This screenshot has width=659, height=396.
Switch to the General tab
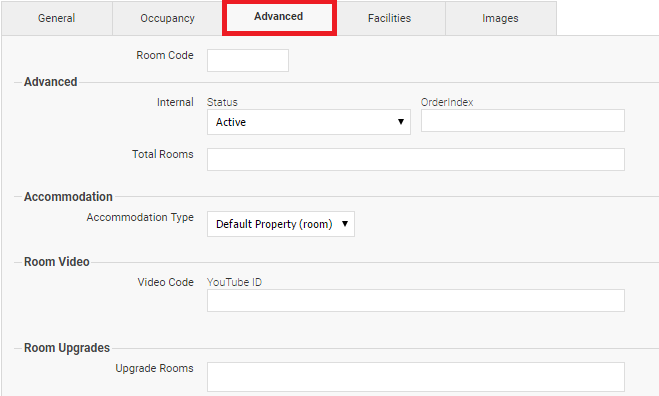click(57, 18)
